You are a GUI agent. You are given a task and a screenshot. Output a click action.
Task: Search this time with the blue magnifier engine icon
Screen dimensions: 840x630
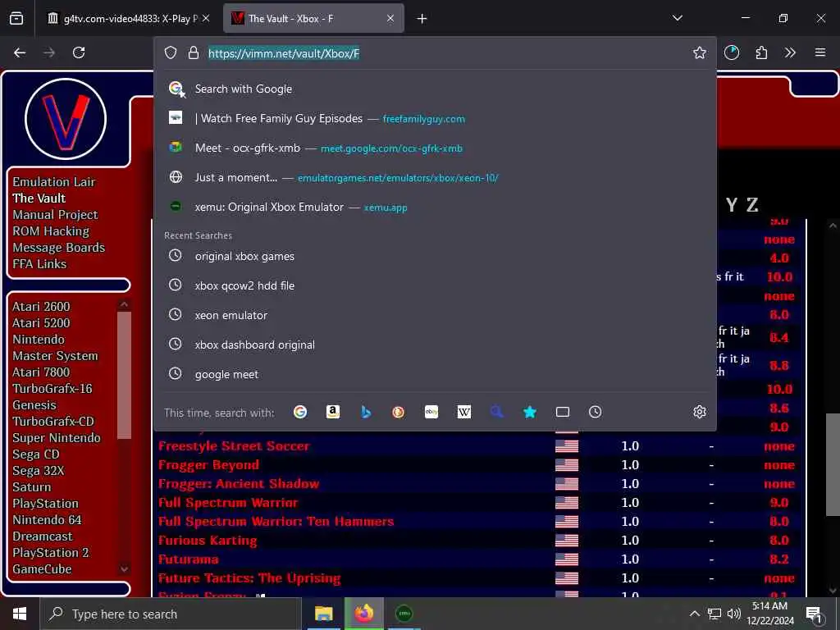coord(496,412)
